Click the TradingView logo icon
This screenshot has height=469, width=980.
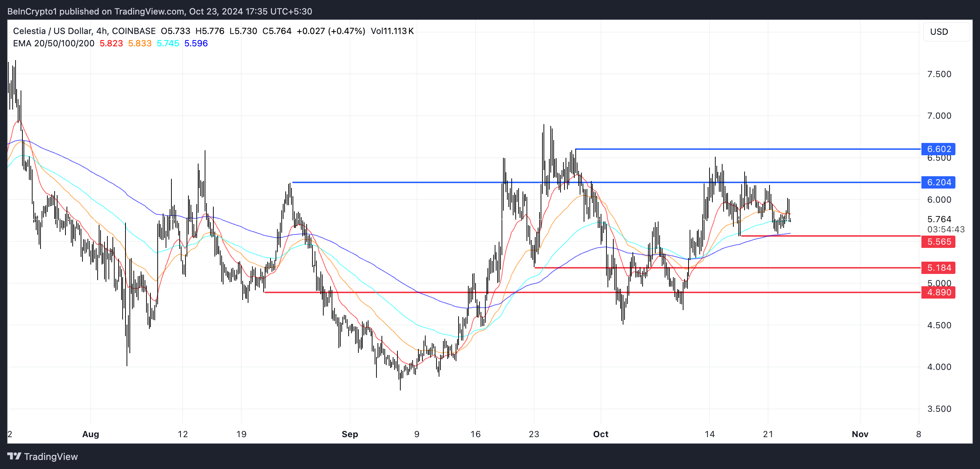click(14, 456)
